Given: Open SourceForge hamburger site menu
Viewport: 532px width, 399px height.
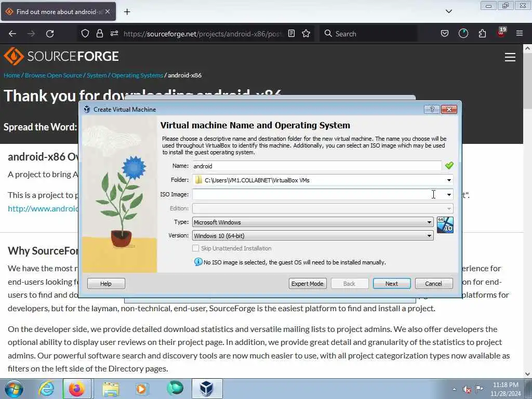Looking at the screenshot, I should (x=510, y=57).
